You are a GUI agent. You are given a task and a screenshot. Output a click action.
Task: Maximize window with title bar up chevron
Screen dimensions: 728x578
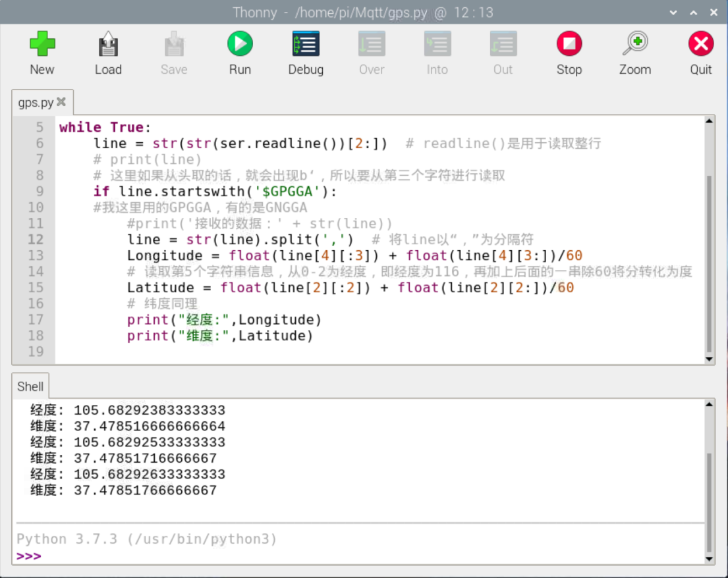pyautogui.click(x=694, y=13)
